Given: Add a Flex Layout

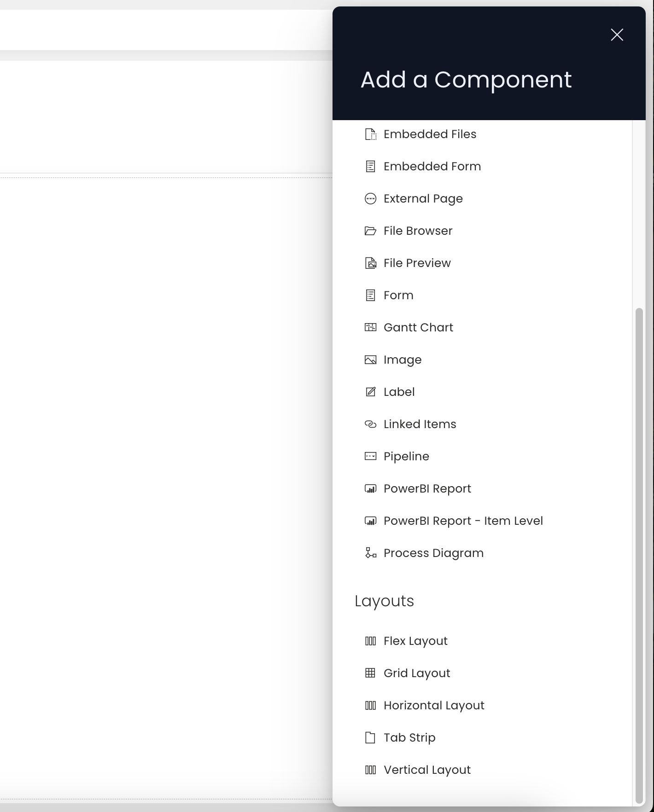Looking at the screenshot, I should pos(415,640).
